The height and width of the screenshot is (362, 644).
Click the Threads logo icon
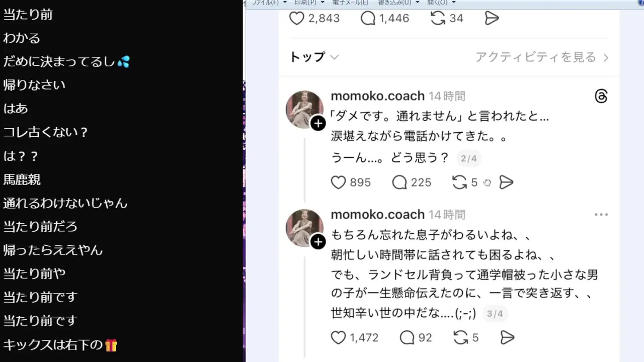[601, 96]
